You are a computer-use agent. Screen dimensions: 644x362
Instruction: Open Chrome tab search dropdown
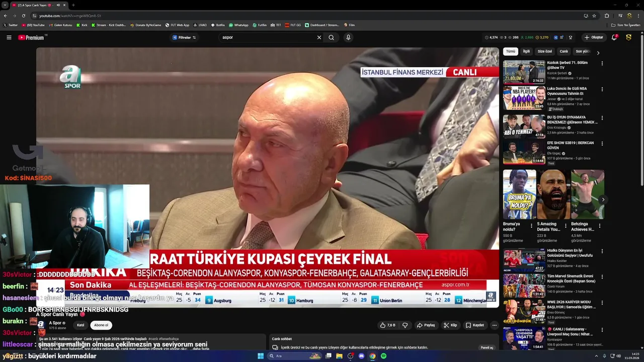point(5,5)
